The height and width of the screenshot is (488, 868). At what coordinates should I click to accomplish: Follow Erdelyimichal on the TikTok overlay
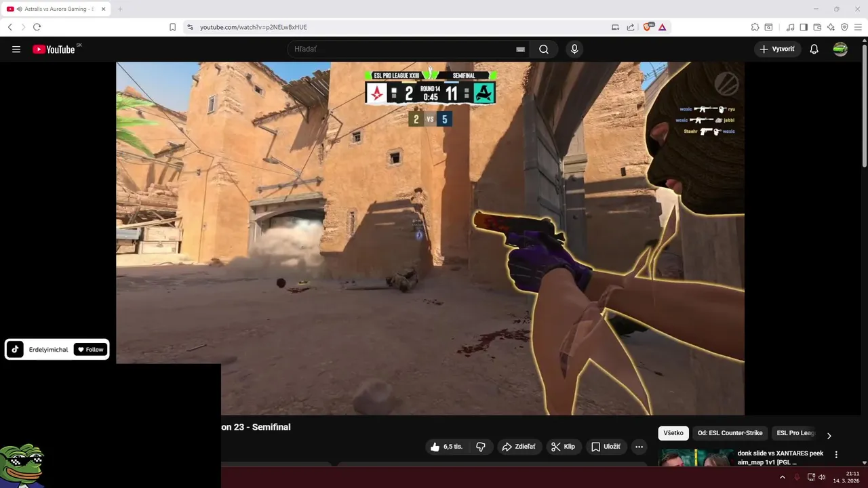(90, 350)
